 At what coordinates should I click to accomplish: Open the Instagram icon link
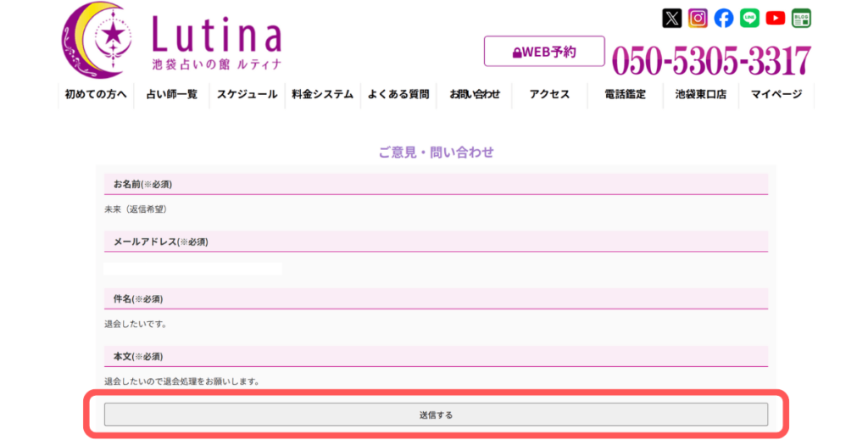(698, 18)
